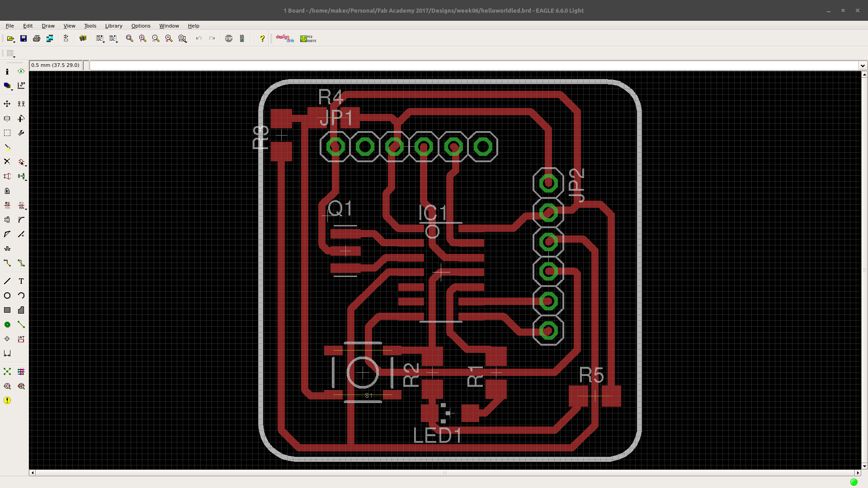Image resolution: width=868 pixels, height=488 pixels.
Task: Select the Rotate tool
Action: point(21,118)
